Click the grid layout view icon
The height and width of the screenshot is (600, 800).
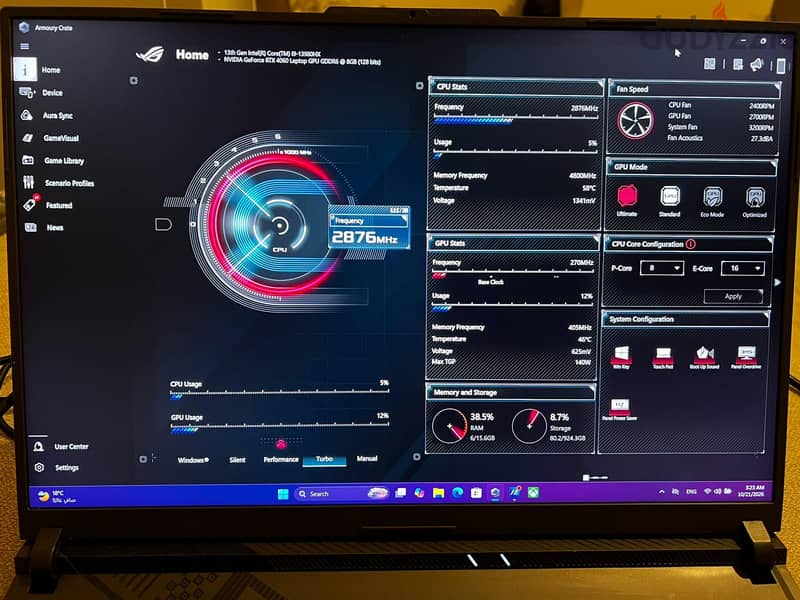pos(709,63)
